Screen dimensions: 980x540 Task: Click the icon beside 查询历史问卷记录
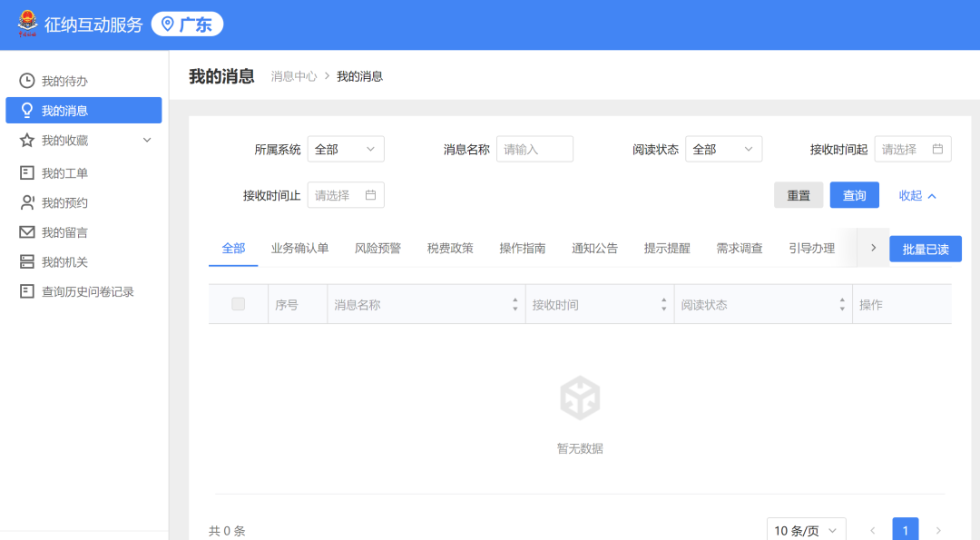27,291
